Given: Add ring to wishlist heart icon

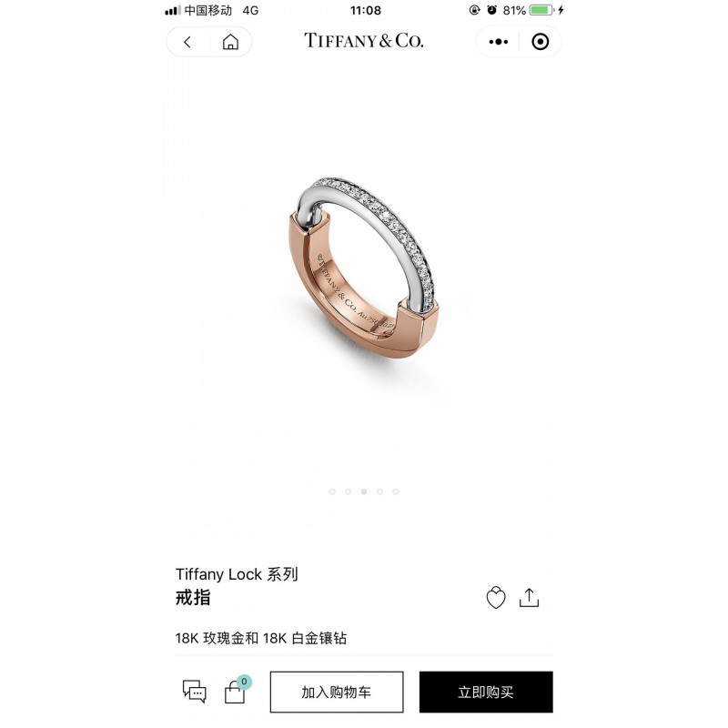Looking at the screenshot, I should pyautogui.click(x=496, y=597).
